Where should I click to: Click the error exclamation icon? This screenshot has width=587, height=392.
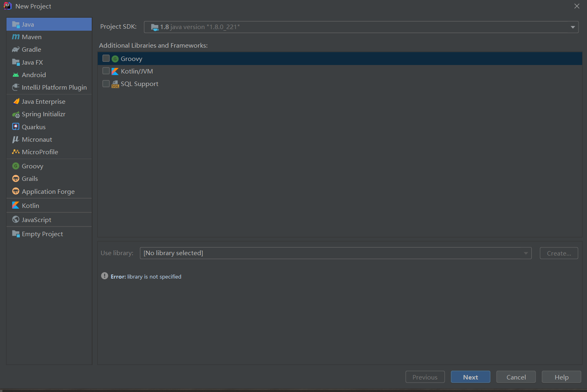click(x=105, y=276)
